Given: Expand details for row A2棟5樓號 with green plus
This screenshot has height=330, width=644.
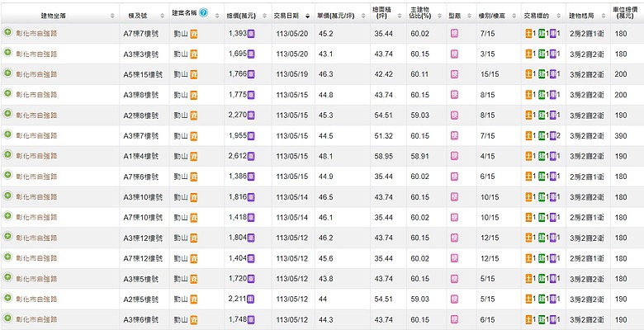Looking at the screenshot, I should pyautogui.click(x=7, y=298).
